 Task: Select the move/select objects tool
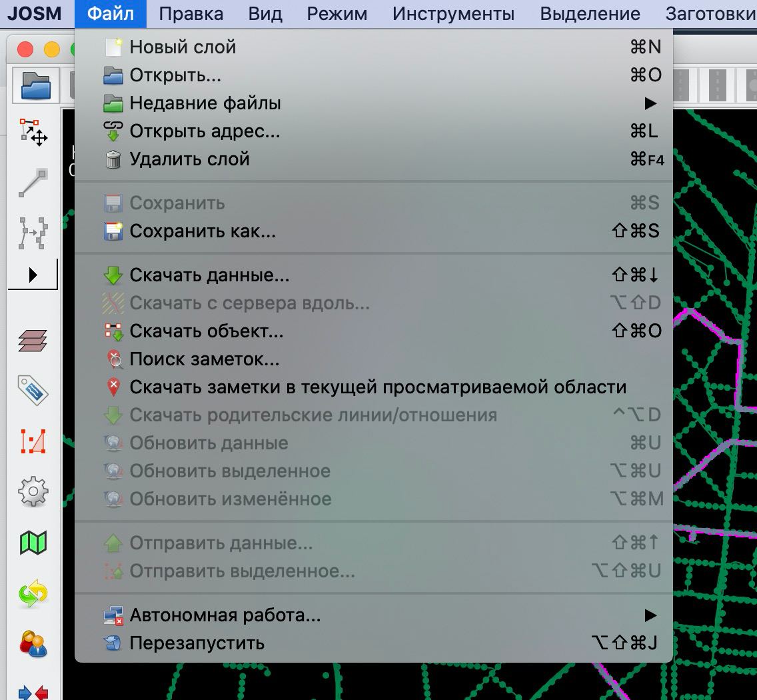(x=33, y=133)
